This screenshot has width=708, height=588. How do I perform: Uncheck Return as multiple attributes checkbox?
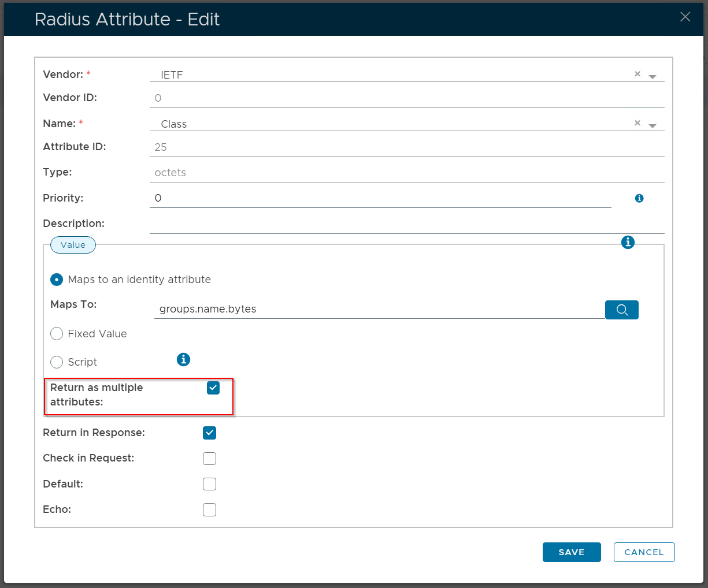213,388
